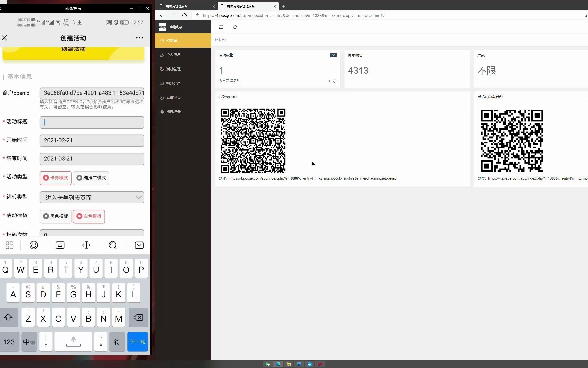Click the keyboard layout switch icon
Viewport: 588px width, 368px height.
pos(60,245)
